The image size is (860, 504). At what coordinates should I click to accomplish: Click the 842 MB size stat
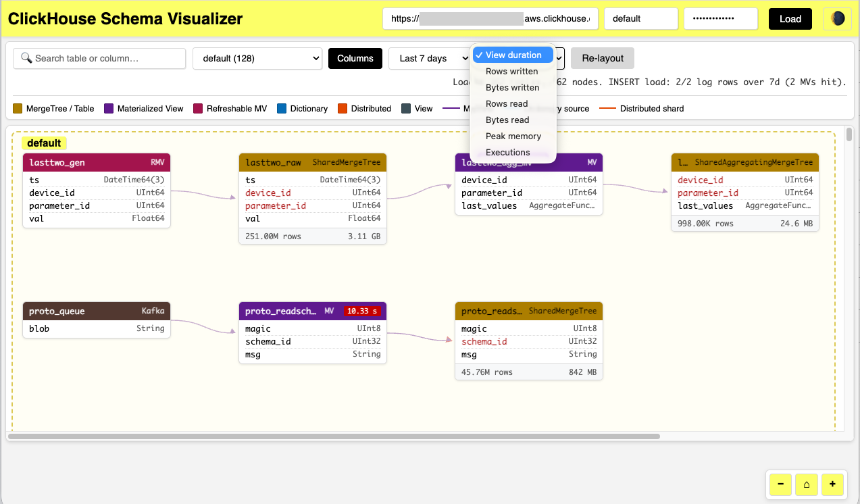click(582, 372)
